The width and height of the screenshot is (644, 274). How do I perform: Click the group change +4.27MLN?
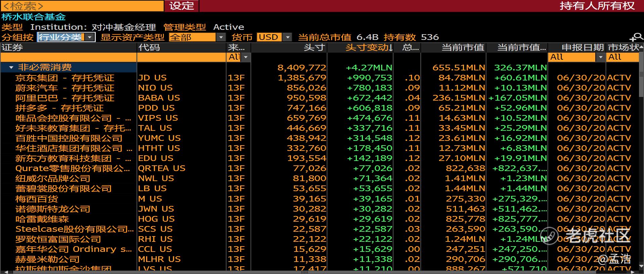coord(369,68)
